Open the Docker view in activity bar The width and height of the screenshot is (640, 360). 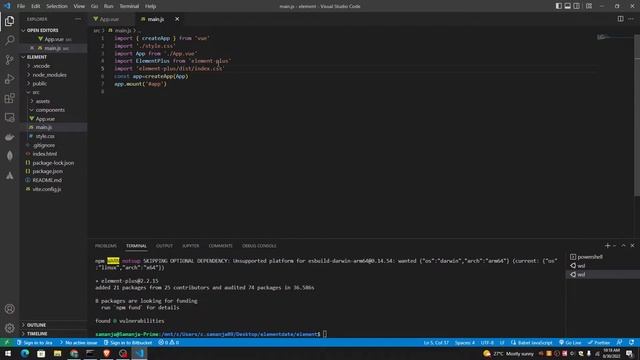pos(9,137)
